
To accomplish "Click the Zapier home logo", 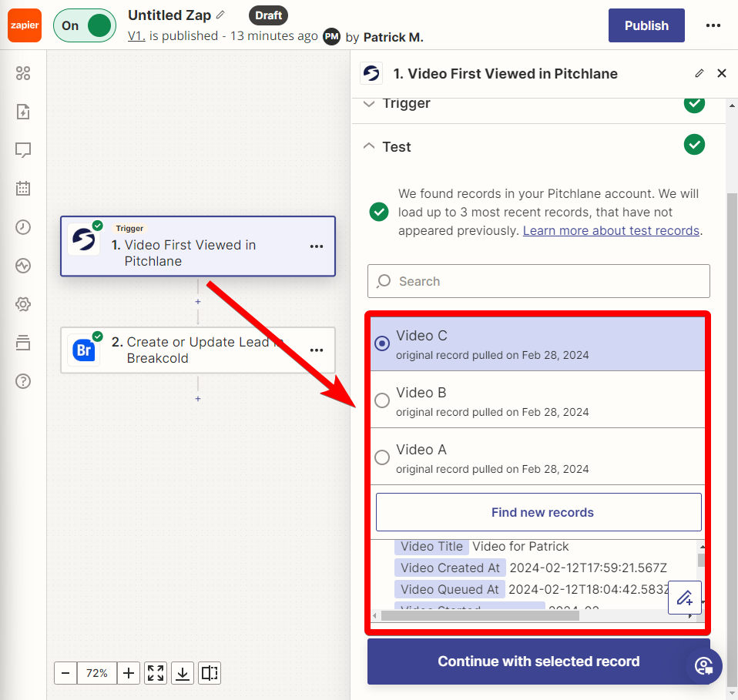I will point(25,25).
